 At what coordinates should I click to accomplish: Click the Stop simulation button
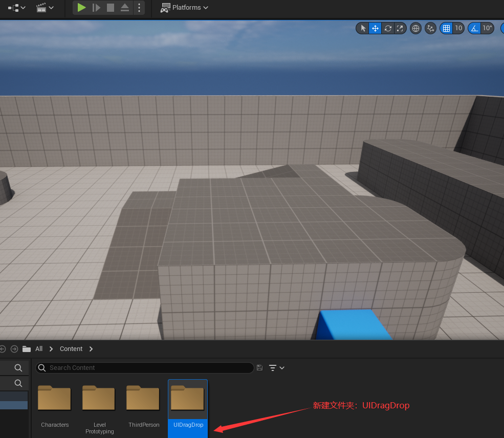point(110,7)
